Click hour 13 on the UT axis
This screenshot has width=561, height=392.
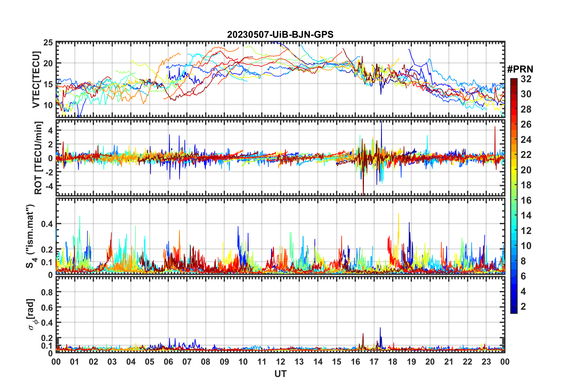(299, 362)
